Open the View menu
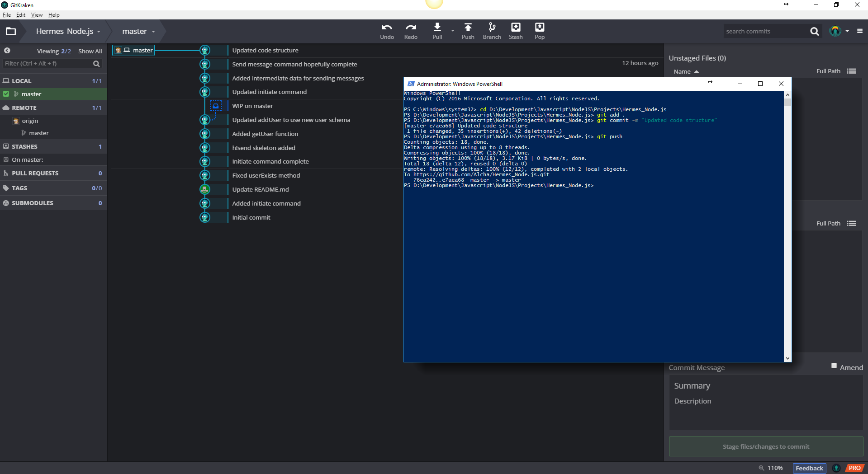The height and width of the screenshot is (474, 868). coord(37,15)
